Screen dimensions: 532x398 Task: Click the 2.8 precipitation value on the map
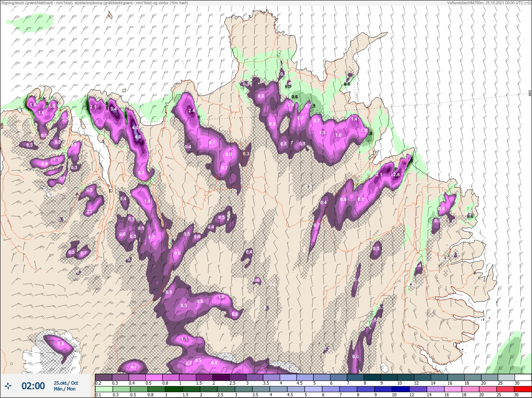(x=397, y=175)
